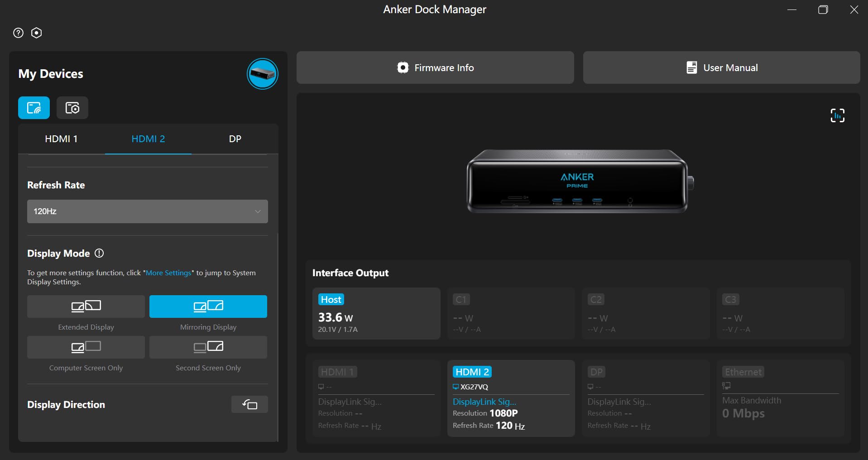Click the Resolution 1080P value
The height and width of the screenshot is (460, 868).
pos(485,413)
